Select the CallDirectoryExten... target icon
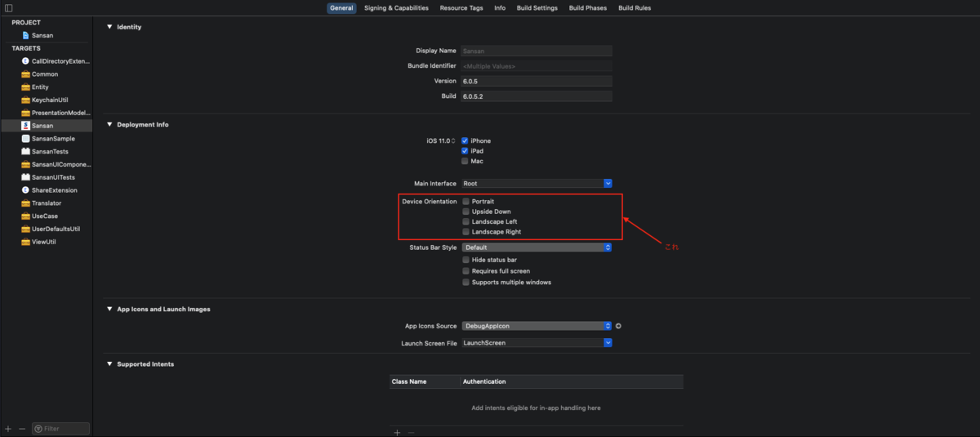 [x=25, y=61]
